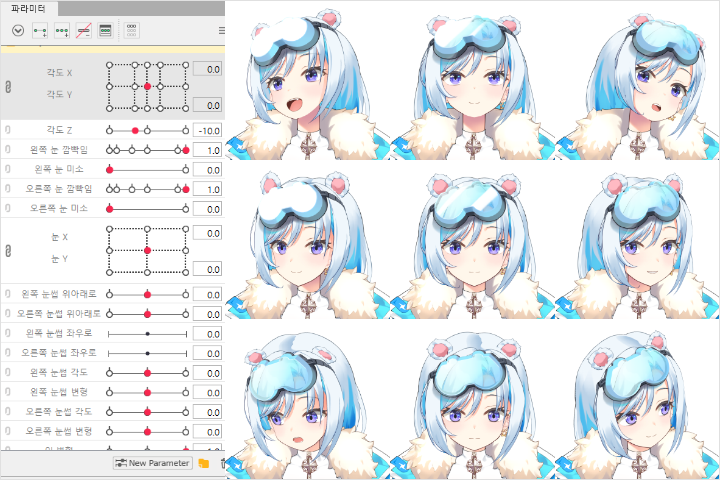Click the center character preview

tap(473, 245)
